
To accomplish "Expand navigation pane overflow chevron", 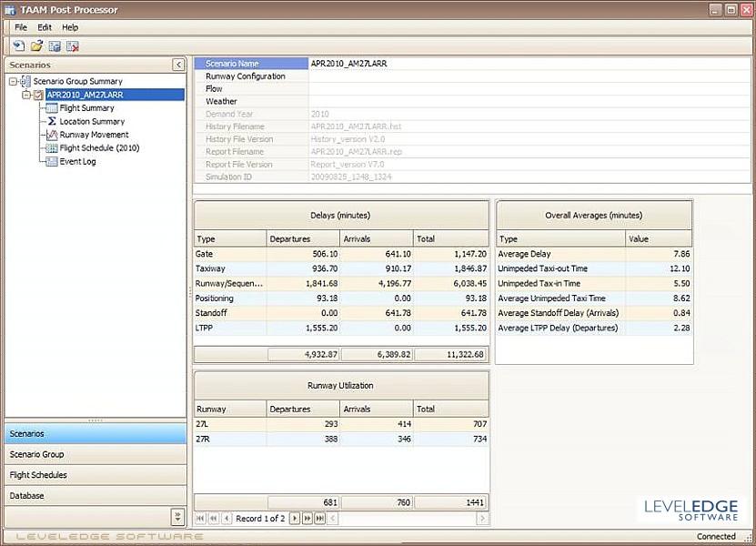I will pyautogui.click(x=177, y=516).
